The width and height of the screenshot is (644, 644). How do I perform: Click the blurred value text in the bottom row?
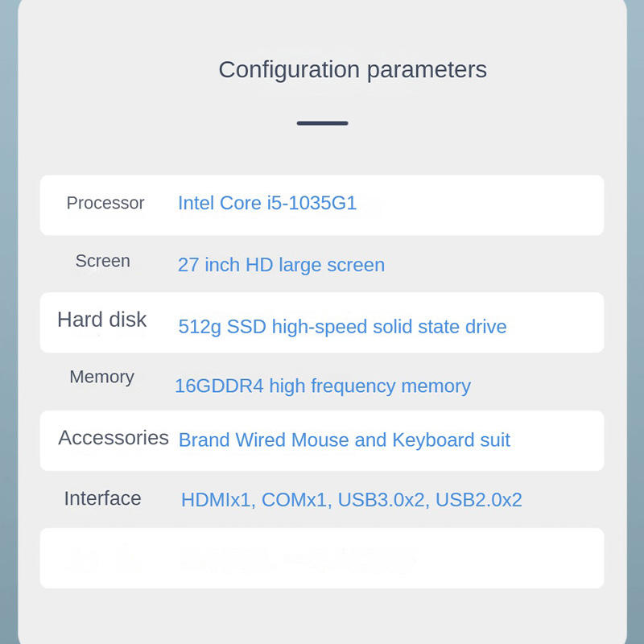[298, 558]
